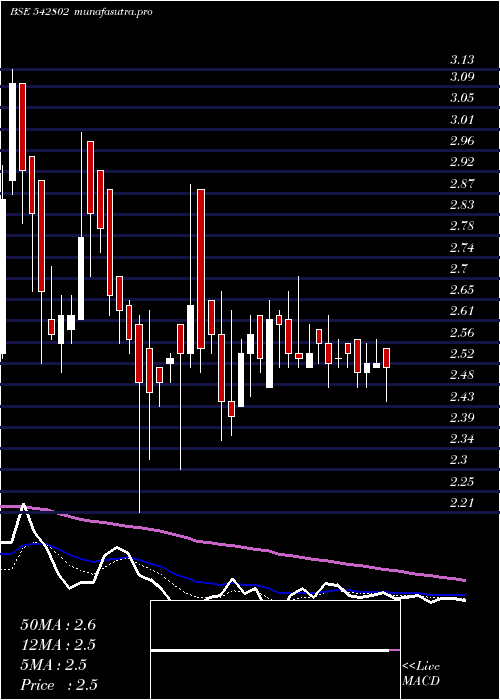Select the 3.09 price axis label
500x700 pixels.
point(462,77)
